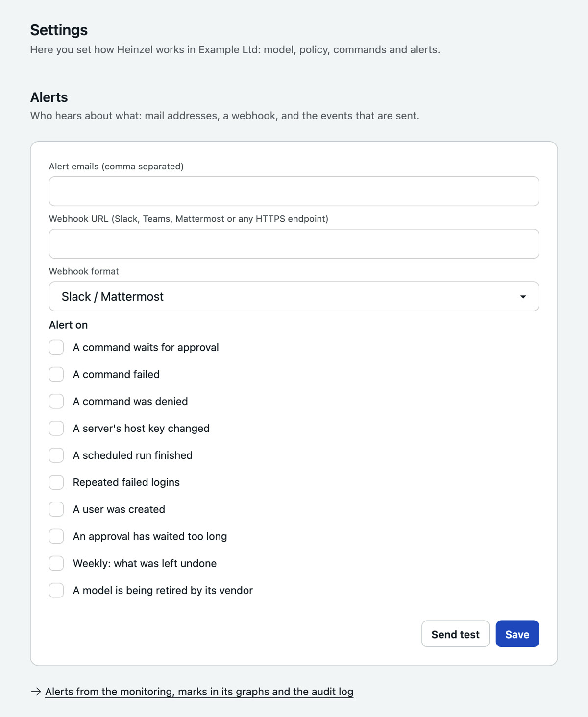Enable 'A user was created' alert
Screen dimensions: 588x717
[x=56, y=509]
